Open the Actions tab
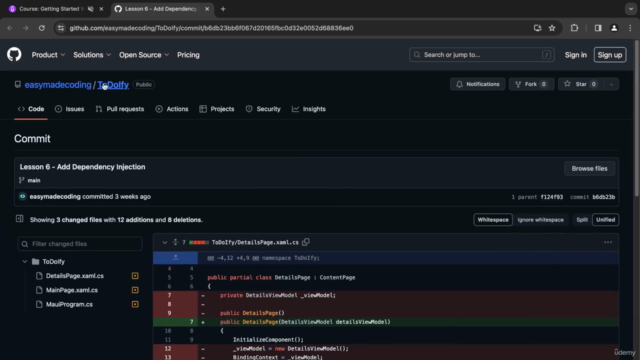This screenshot has height=360, width=640. point(172,109)
